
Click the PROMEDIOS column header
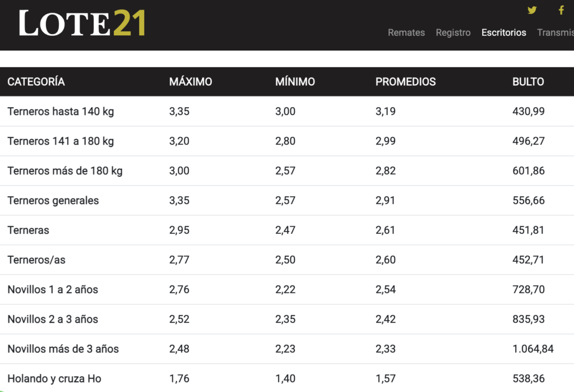point(405,82)
